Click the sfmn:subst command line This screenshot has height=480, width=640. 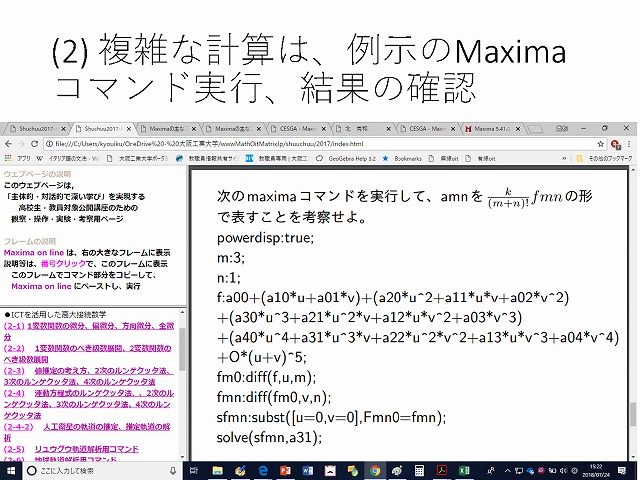point(331,417)
